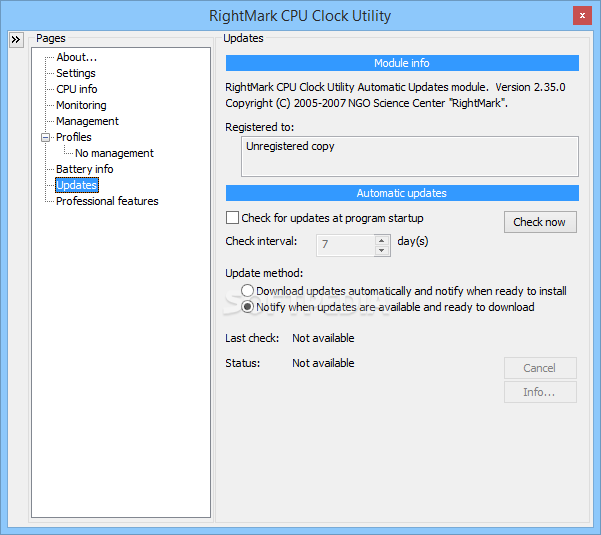The width and height of the screenshot is (601, 535).
Task: Click the Version 2.35.0 text
Action: coord(530,87)
